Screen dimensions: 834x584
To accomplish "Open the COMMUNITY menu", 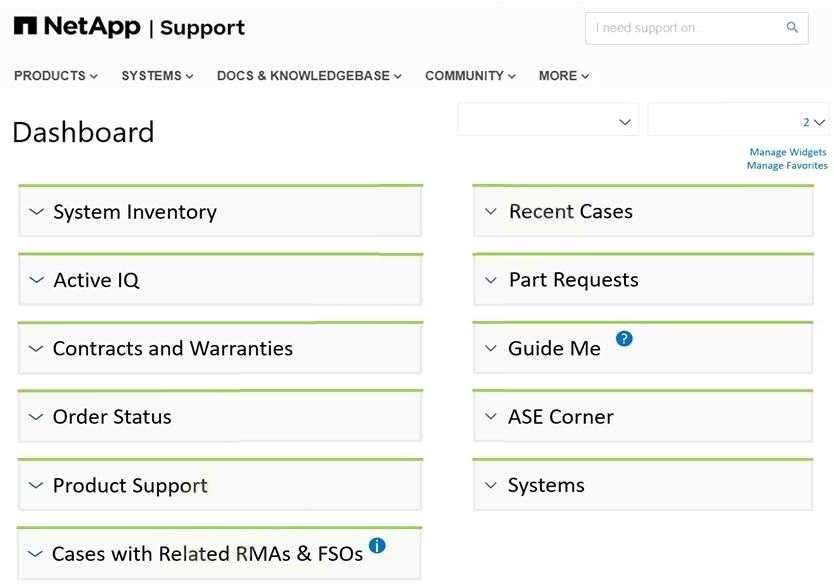I will (470, 76).
